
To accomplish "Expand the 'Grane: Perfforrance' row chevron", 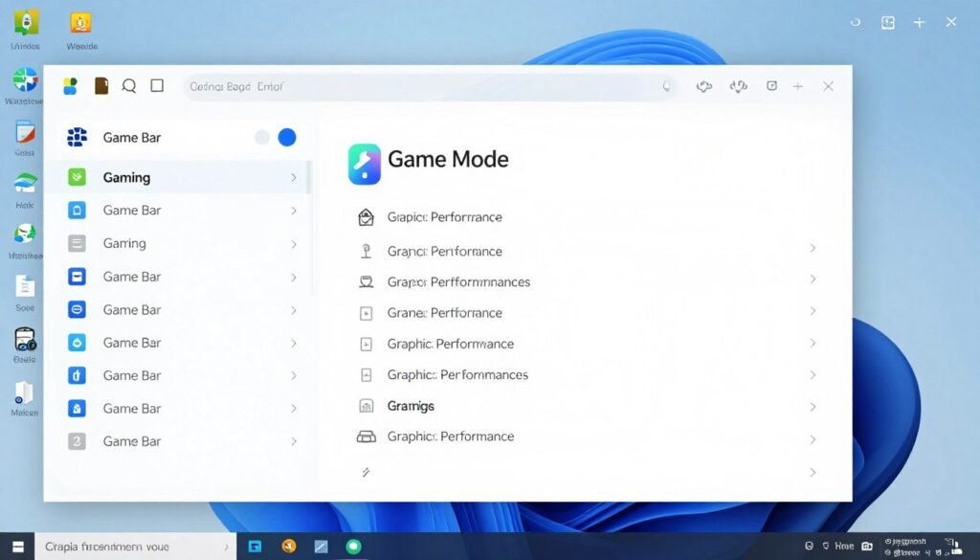I will tap(813, 310).
